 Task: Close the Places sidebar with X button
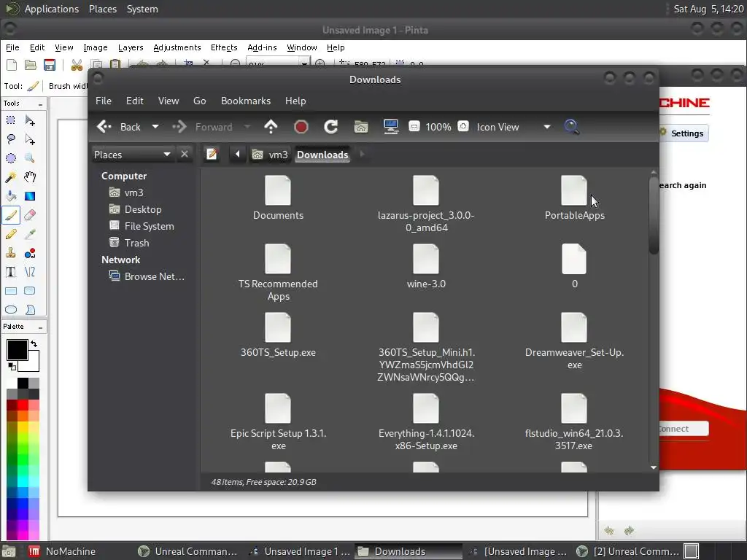point(185,155)
